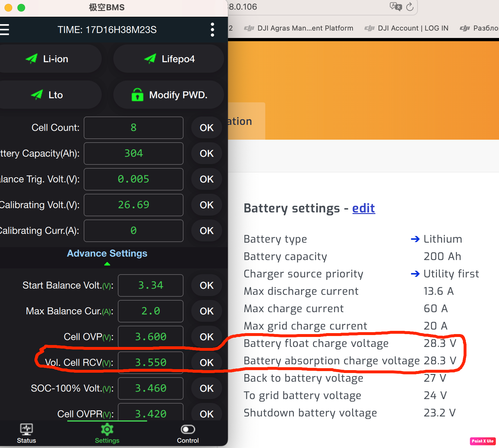Open the three-dot overflow menu
The image size is (499, 448).
coord(212,30)
